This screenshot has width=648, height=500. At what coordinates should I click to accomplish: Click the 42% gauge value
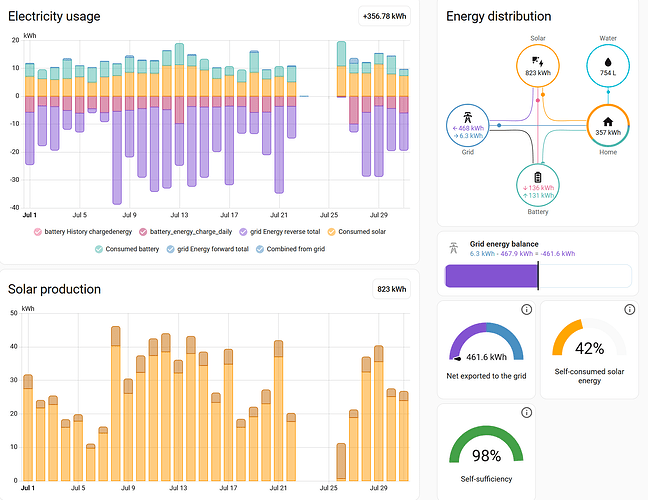[589, 348]
